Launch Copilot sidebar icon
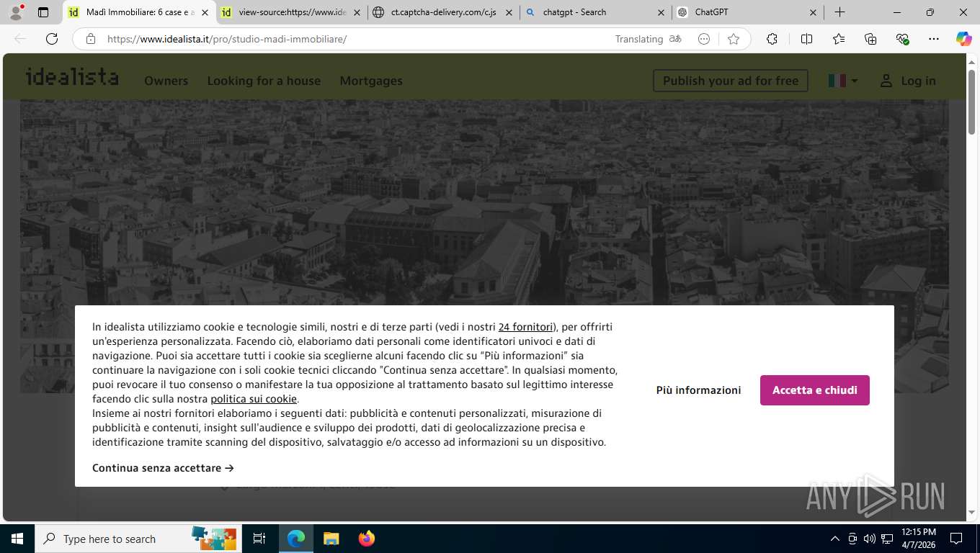Screen dimensions: 980x553 [x=963, y=39]
